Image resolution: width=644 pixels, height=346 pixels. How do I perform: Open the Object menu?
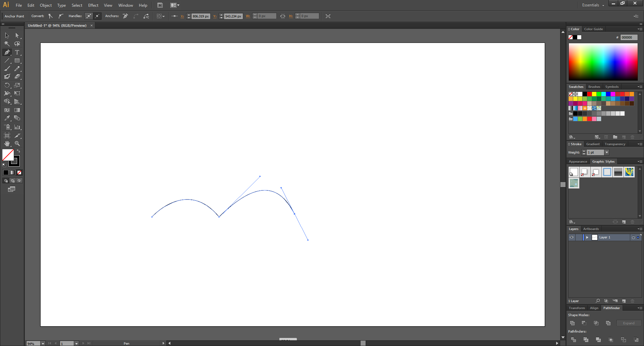(46, 5)
